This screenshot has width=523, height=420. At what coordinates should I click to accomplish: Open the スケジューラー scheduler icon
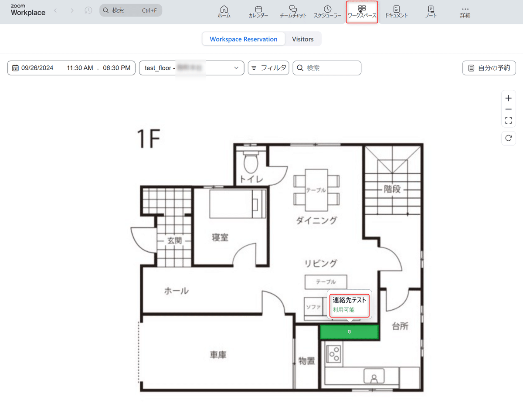(x=328, y=12)
